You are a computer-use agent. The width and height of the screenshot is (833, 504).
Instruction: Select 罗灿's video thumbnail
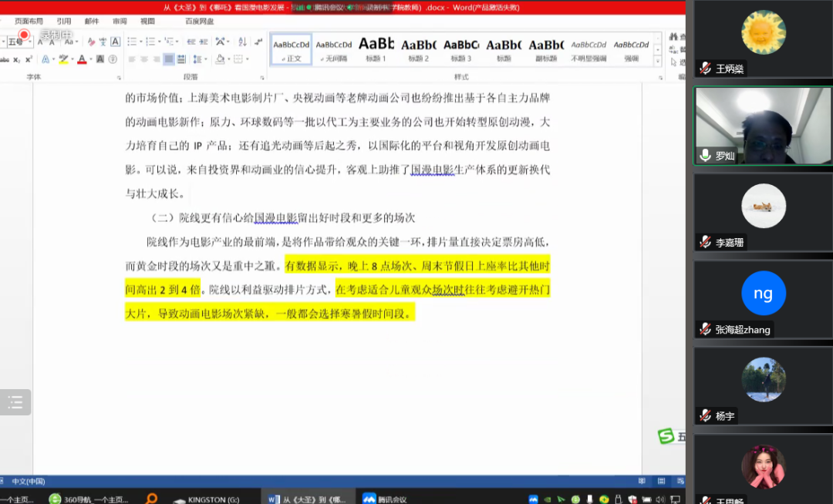pyautogui.click(x=763, y=126)
